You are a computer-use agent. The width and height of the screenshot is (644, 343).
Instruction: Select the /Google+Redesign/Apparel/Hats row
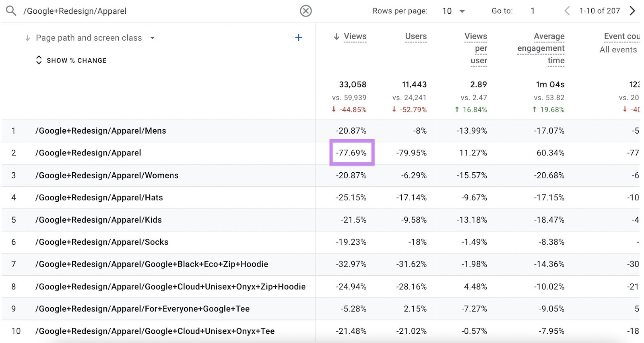click(99, 198)
